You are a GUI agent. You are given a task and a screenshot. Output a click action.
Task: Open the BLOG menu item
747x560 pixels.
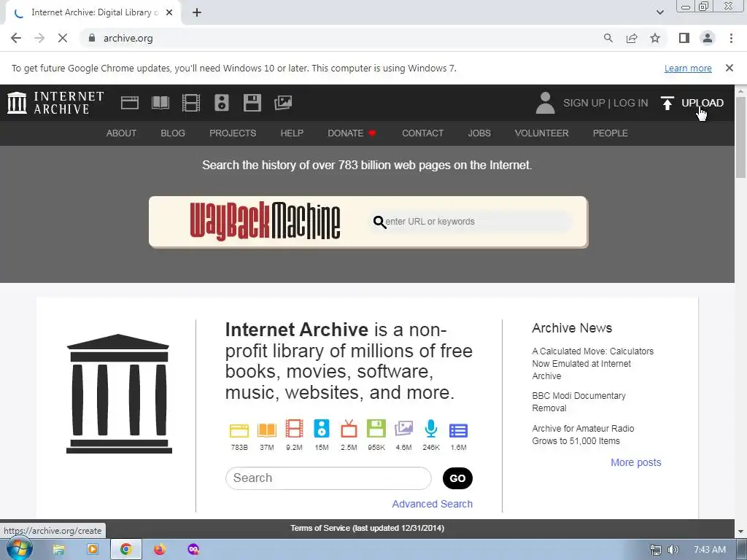(x=173, y=133)
